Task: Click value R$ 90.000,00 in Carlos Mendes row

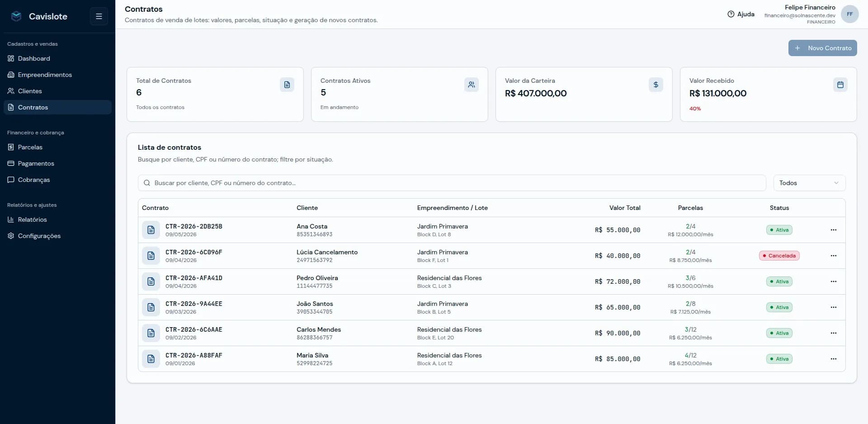Action: [x=618, y=333]
